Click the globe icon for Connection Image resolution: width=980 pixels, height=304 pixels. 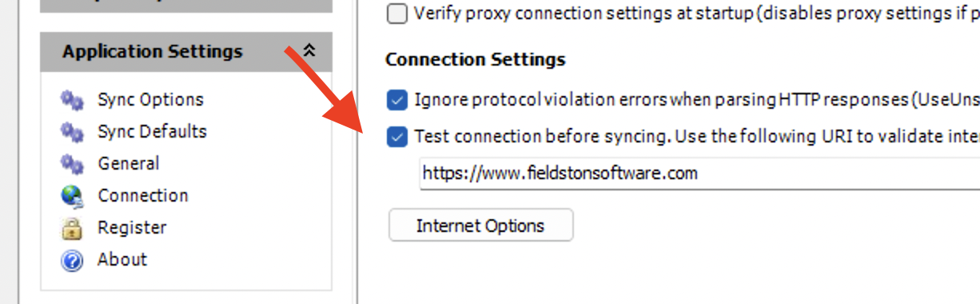72,196
